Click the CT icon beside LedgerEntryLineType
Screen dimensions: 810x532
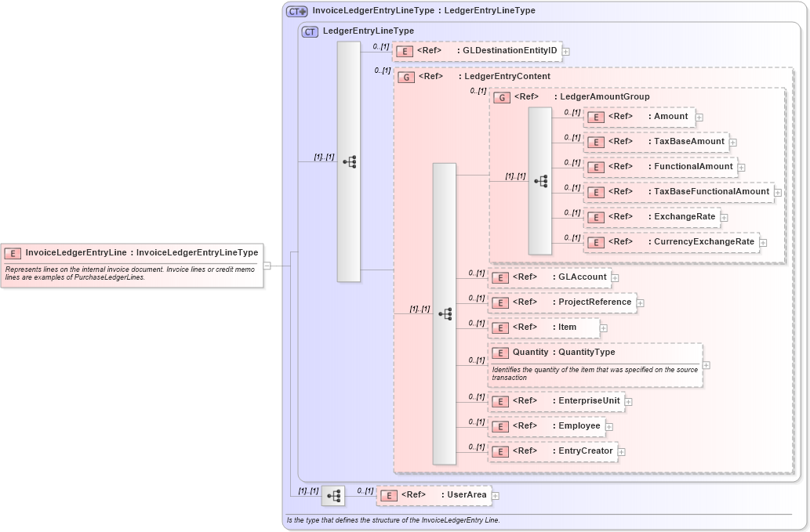tap(309, 31)
